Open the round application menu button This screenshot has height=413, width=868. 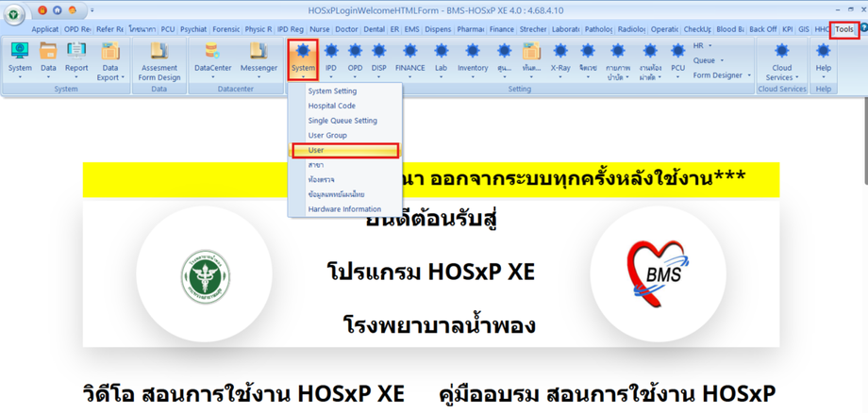click(x=13, y=15)
